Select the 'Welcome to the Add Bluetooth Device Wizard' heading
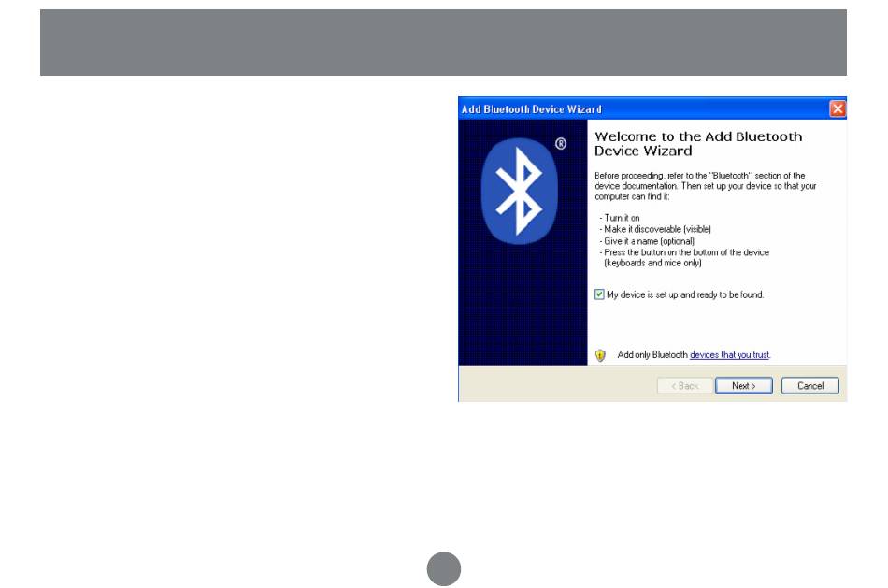This screenshot has height=588, width=888. 698,143
